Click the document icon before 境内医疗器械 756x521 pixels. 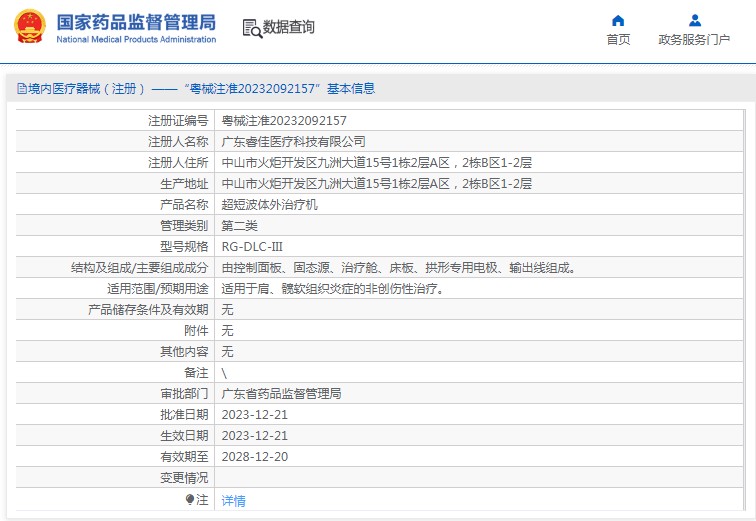point(22,89)
